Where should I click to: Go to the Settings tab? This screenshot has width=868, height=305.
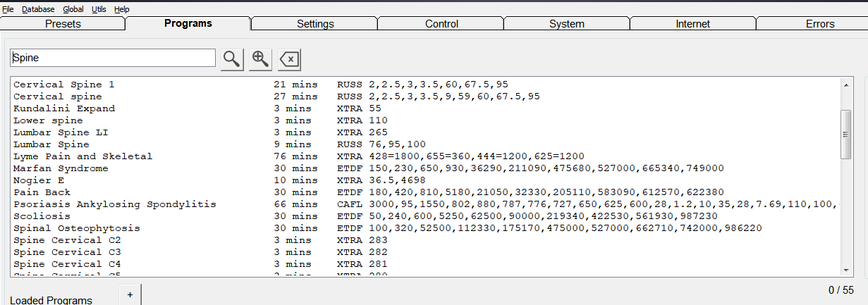click(315, 24)
